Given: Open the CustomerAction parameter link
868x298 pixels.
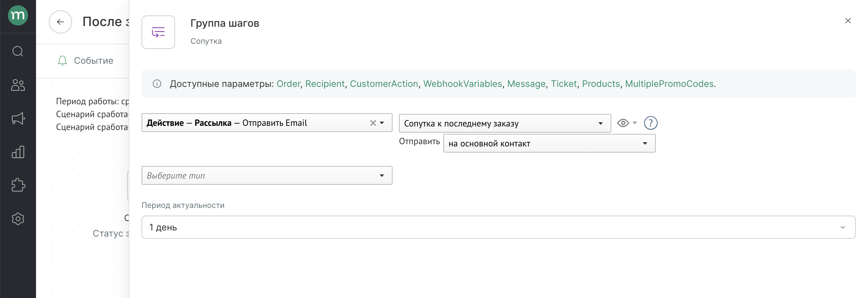Looking at the screenshot, I should point(384,84).
